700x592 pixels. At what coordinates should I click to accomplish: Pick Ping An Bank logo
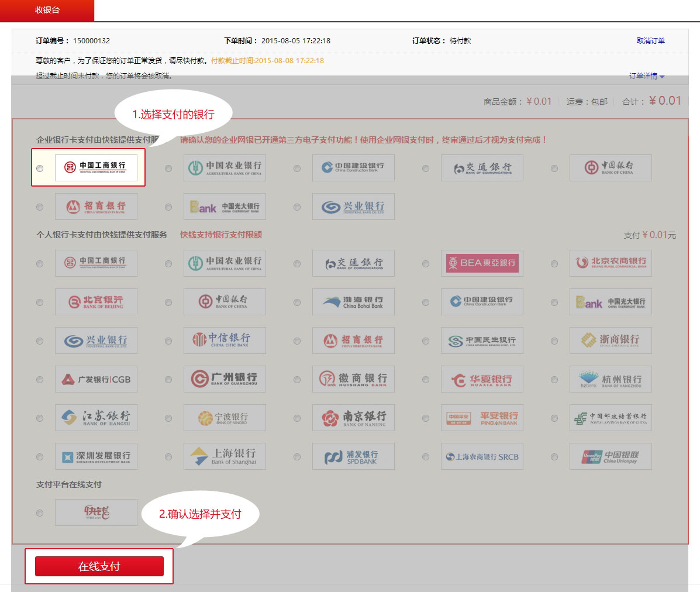point(482,418)
